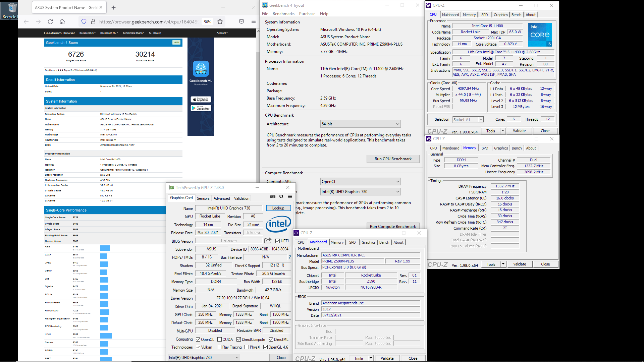Open SPD tab in top CPU-Z window
Screen dimensions: 644x362
(484, 15)
